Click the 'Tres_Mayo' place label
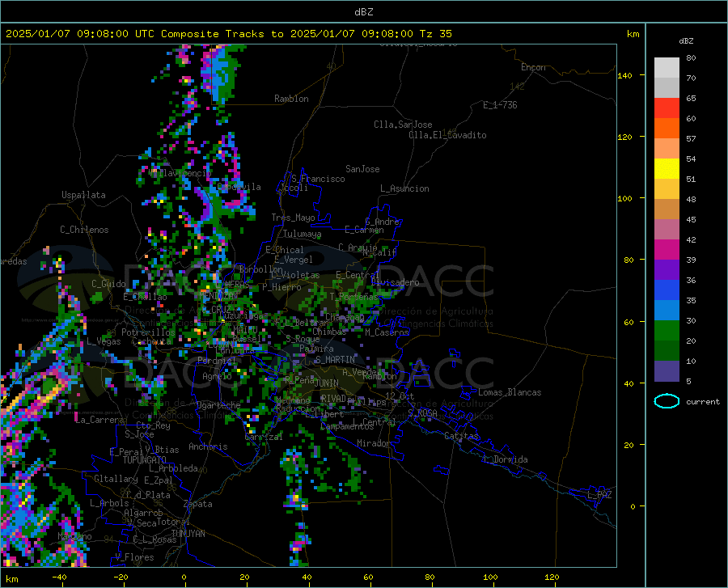Viewport: 728px width, 588px height. [293, 218]
